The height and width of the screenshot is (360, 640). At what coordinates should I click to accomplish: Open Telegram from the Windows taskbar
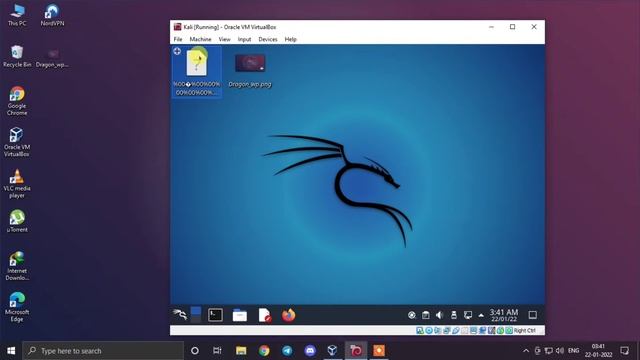point(287,351)
